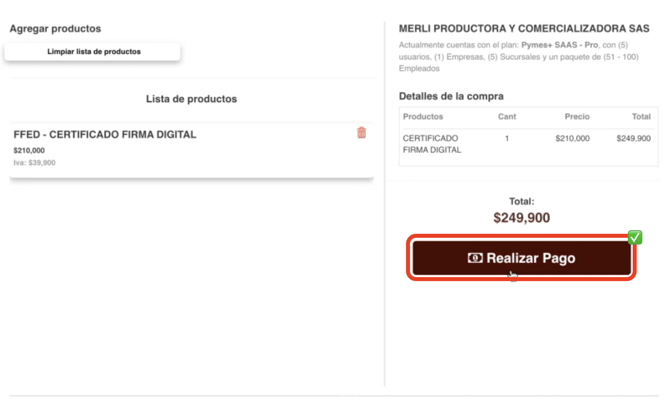670x401 pixels.
Task: Select the FFED - CERTIFICADO FIRMA DIGITAL title
Action: pyautogui.click(x=105, y=134)
